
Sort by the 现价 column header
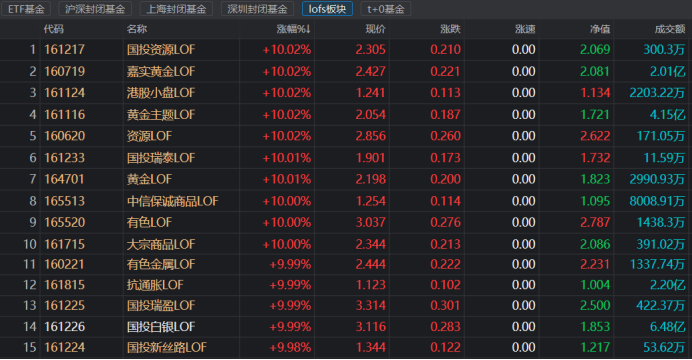click(x=375, y=29)
